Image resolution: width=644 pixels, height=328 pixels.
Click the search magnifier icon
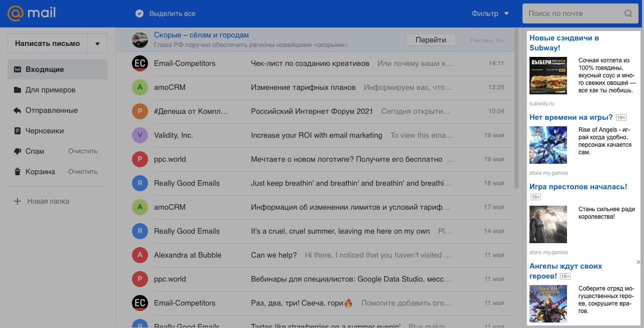coord(628,13)
